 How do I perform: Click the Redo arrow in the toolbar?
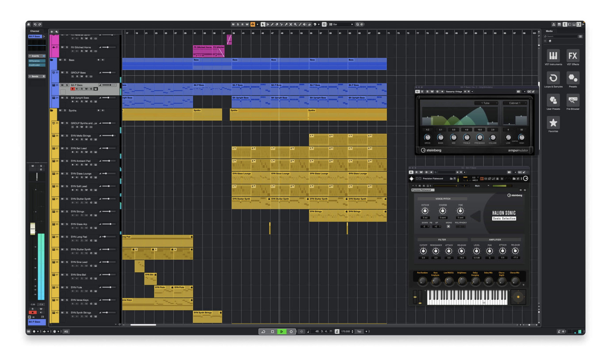pos(40,24)
